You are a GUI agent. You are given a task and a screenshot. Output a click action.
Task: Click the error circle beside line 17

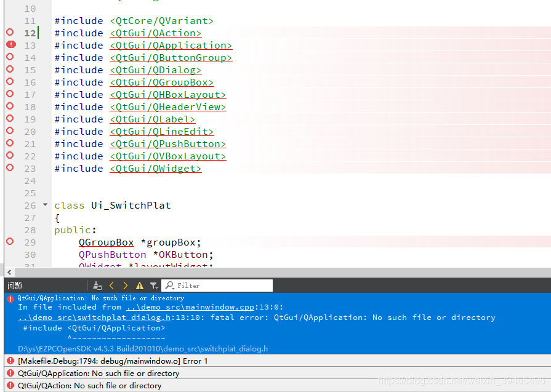pos(10,94)
